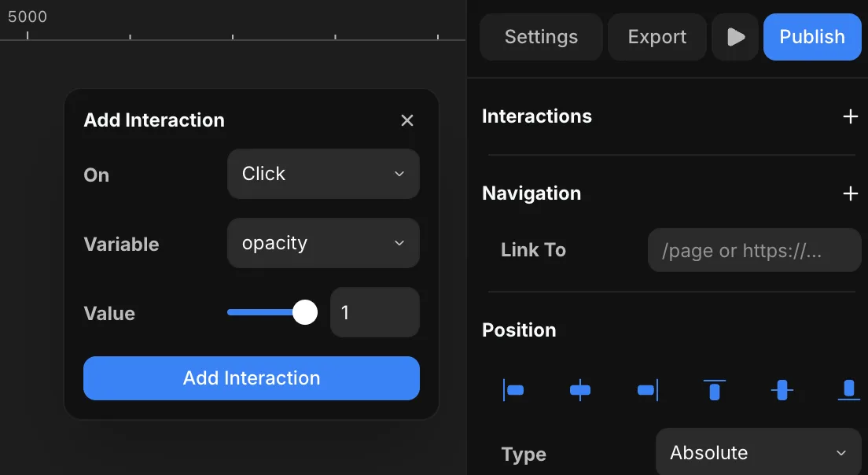The image size is (868, 475).
Task: Start preview with the play button
Action: (735, 37)
